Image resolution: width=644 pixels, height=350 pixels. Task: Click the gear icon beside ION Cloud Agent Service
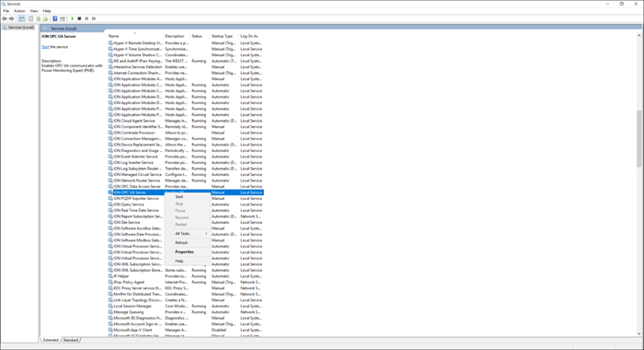tap(110, 121)
